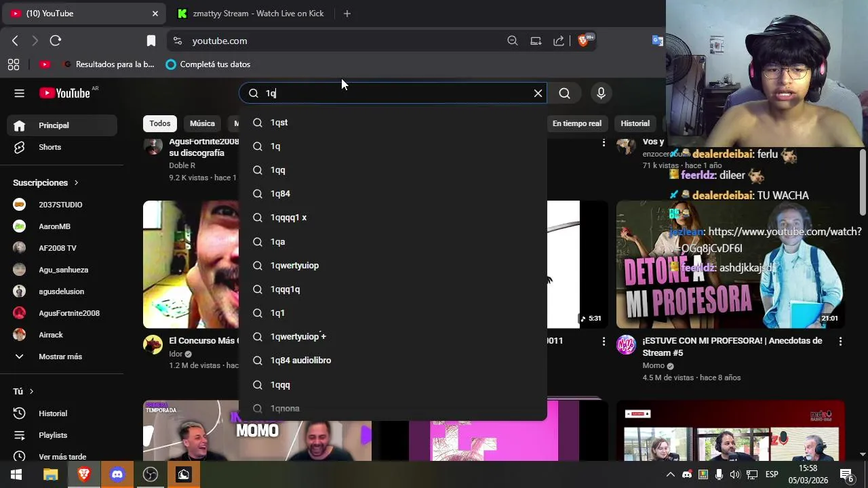Click the page vertical scrollbar
The image size is (868, 488).
pyautogui.click(x=863, y=183)
